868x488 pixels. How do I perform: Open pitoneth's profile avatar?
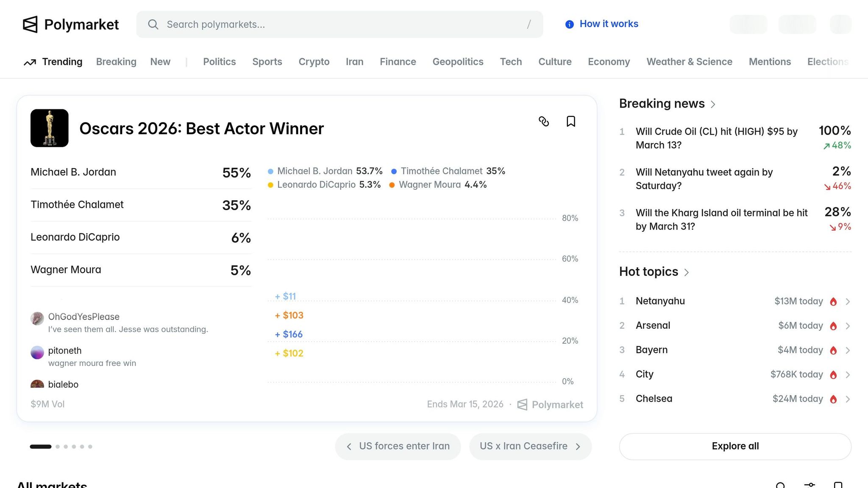37,352
